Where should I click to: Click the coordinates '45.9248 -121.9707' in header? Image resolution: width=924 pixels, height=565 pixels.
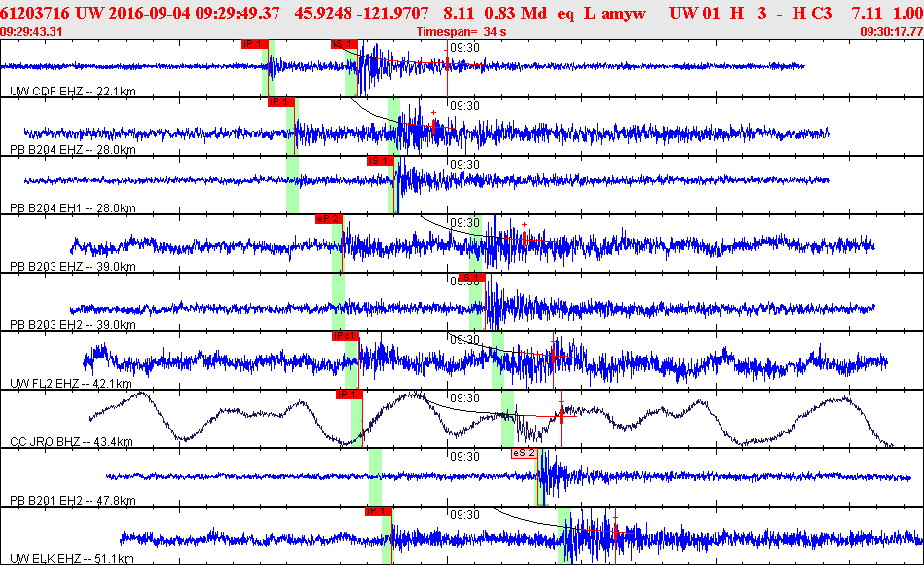362,13
